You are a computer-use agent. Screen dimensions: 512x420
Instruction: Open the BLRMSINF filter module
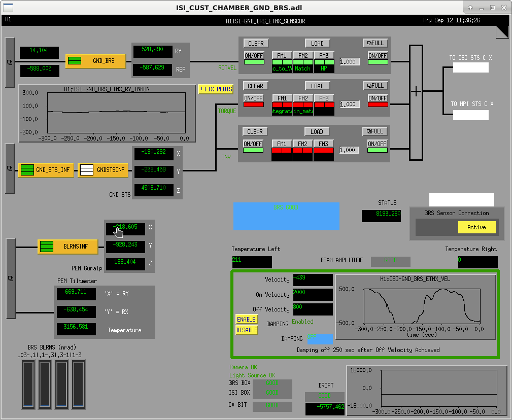click(68, 247)
